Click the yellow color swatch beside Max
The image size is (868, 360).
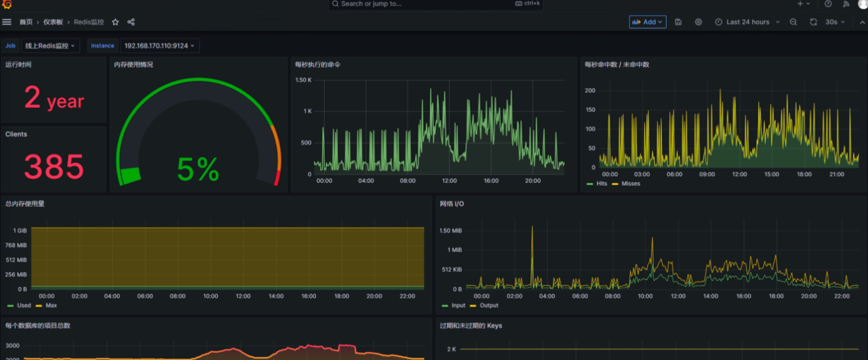click(x=39, y=306)
